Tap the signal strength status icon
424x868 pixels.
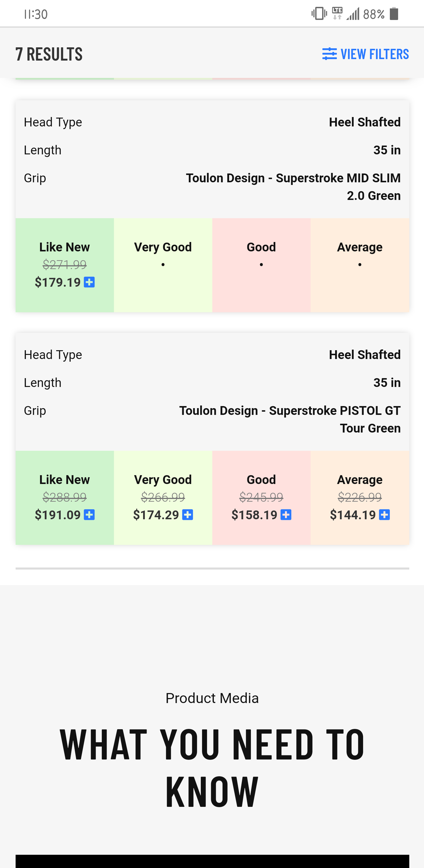tap(353, 14)
